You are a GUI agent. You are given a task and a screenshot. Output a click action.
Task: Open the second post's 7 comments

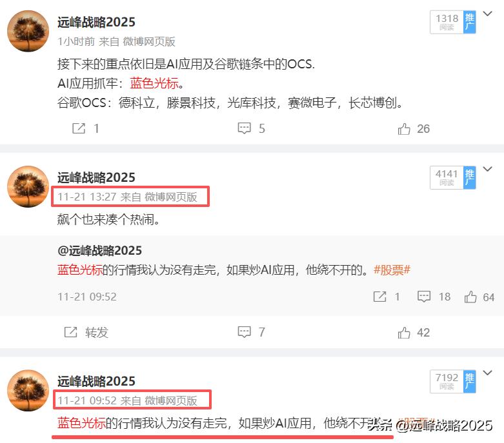[x=245, y=332]
